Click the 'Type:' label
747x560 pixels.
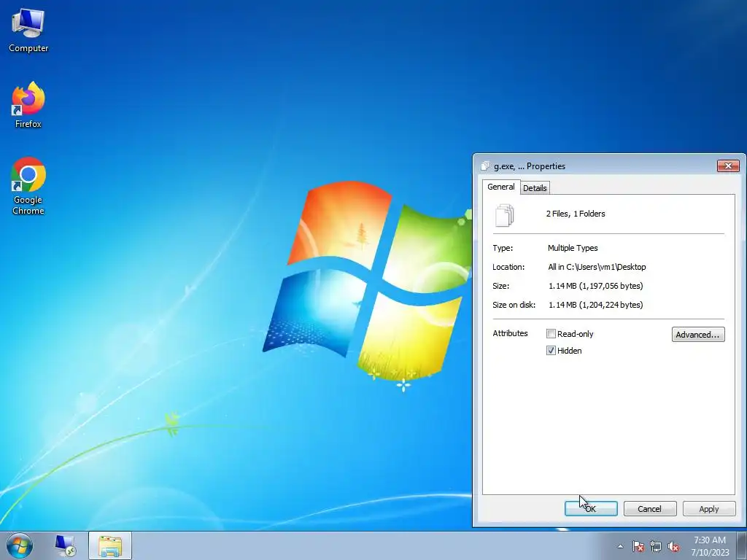[503, 248]
